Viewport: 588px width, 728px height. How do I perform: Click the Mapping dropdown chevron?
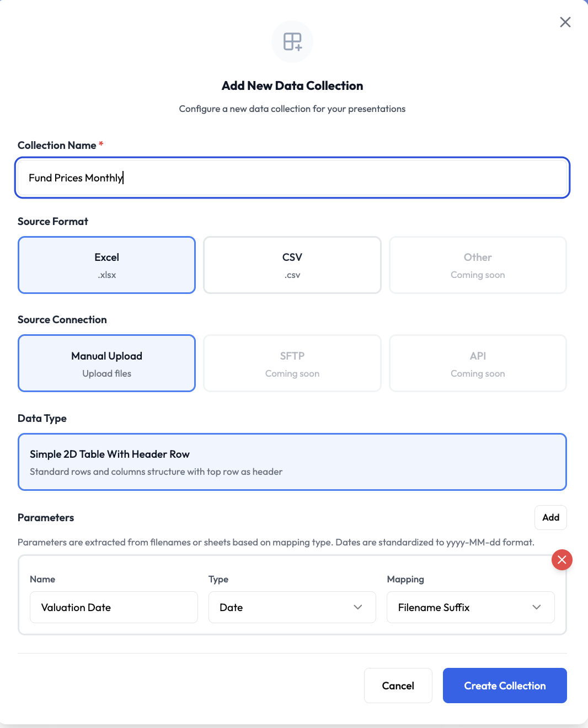[536, 607]
